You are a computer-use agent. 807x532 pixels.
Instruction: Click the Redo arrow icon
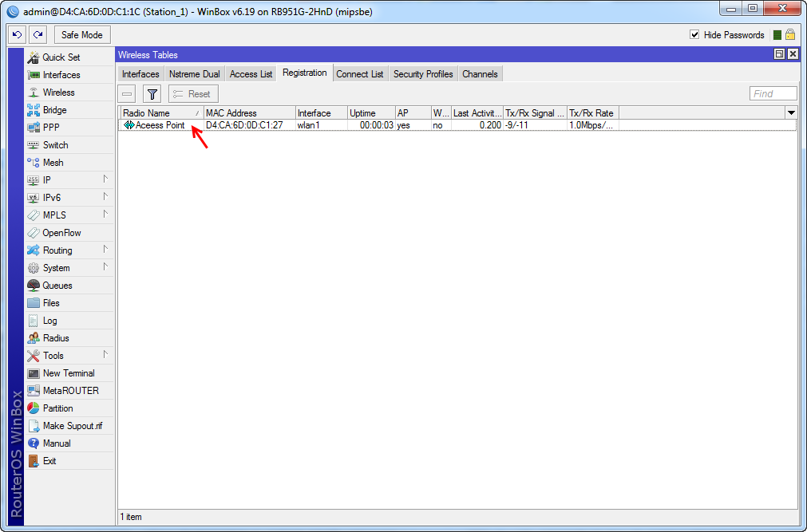pos(38,35)
